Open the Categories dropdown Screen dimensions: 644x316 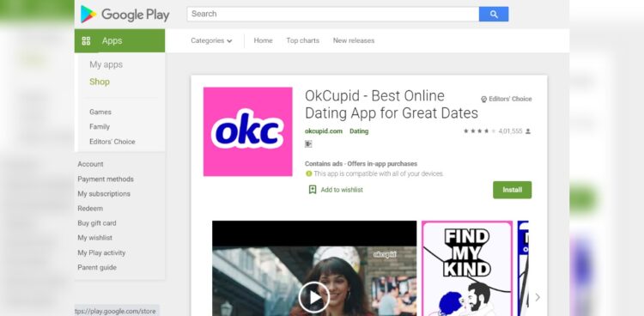[x=211, y=40]
